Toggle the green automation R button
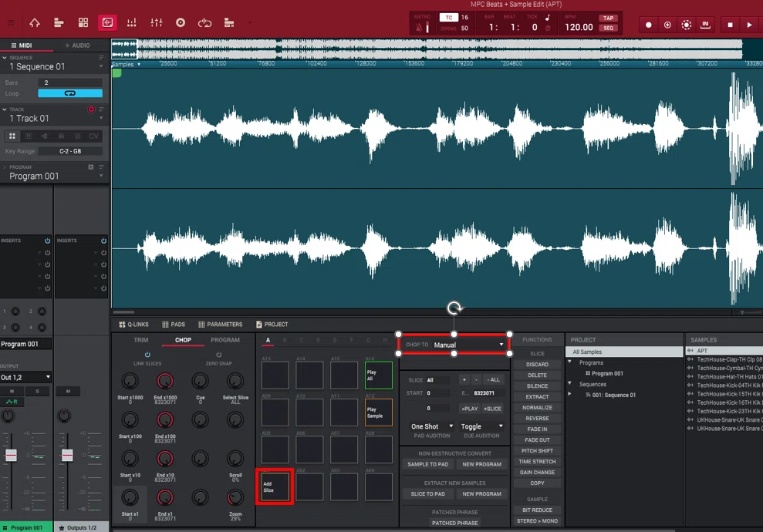Viewport: 763px width, 532px height. pos(12,402)
